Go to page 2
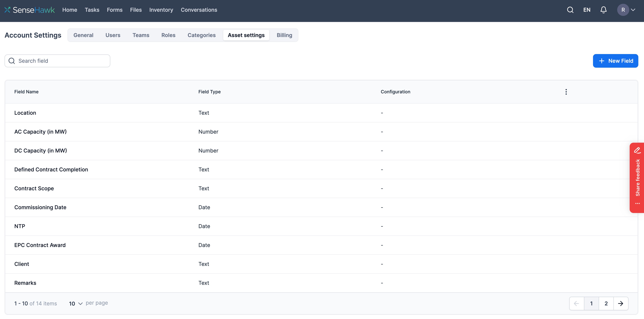644x319 pixels. [x=606, y=303]
